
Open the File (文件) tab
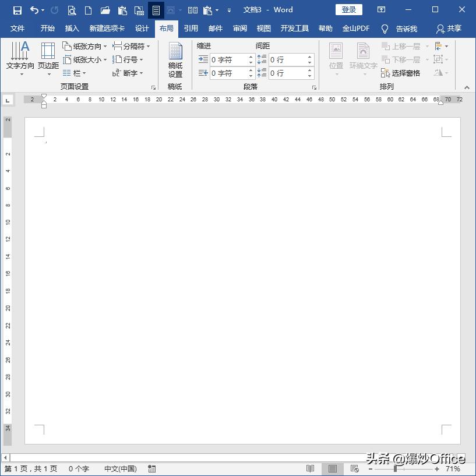[x=17, y=29]
